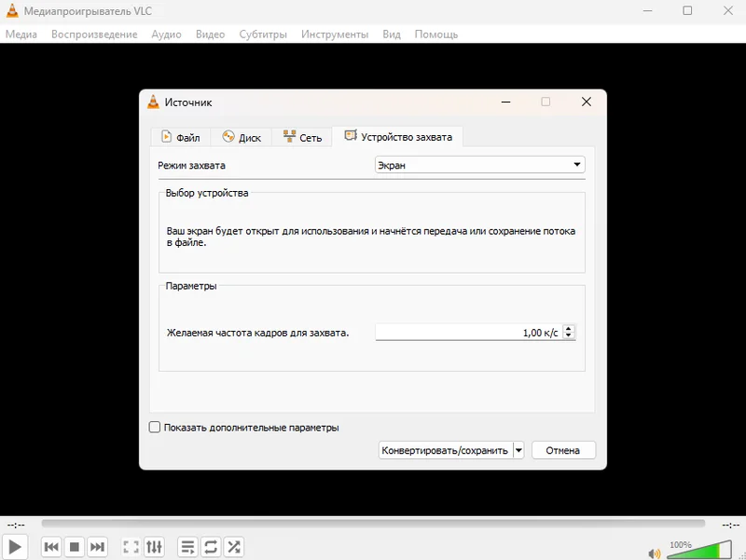Switch to the 'Диск' tab
The height and width of the screenshot is (560, 746).
242,137
